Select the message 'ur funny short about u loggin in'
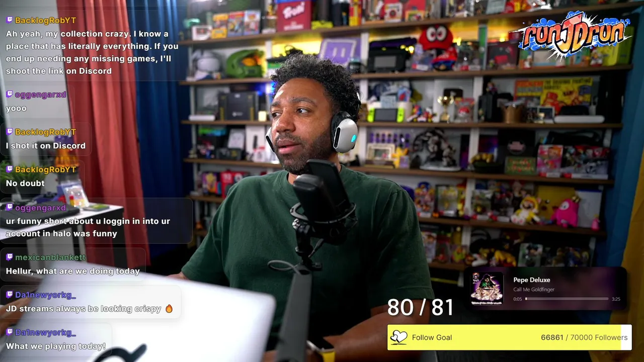This screenshot has width=644, height=362. coord(88,227)
